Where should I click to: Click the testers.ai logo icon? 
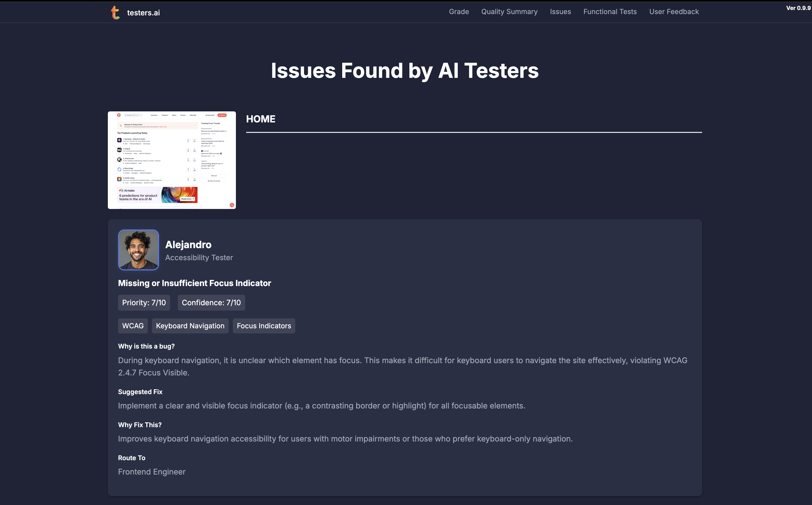[x=115, y=13]
